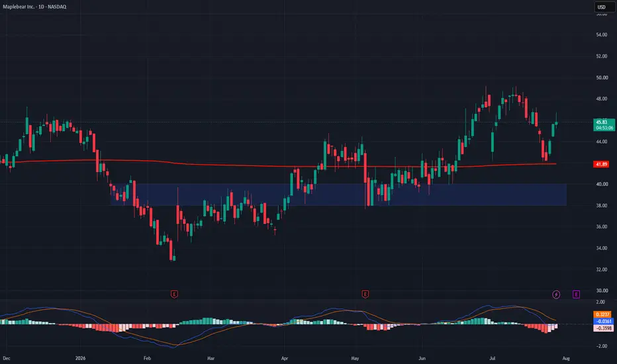Open the May earnings marker icon
The image size is (617, 364).
pos(365,294)
